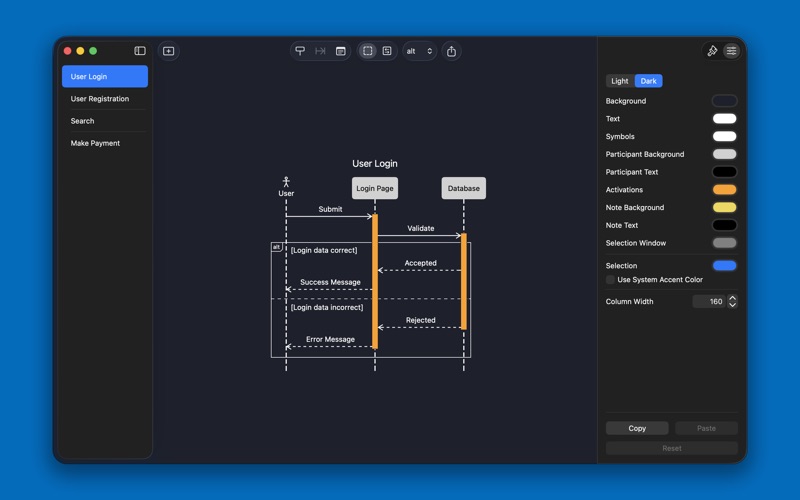The width and height of the screenshot is (800, 500).
Task: Select the Submit message label
Action: 330,209
